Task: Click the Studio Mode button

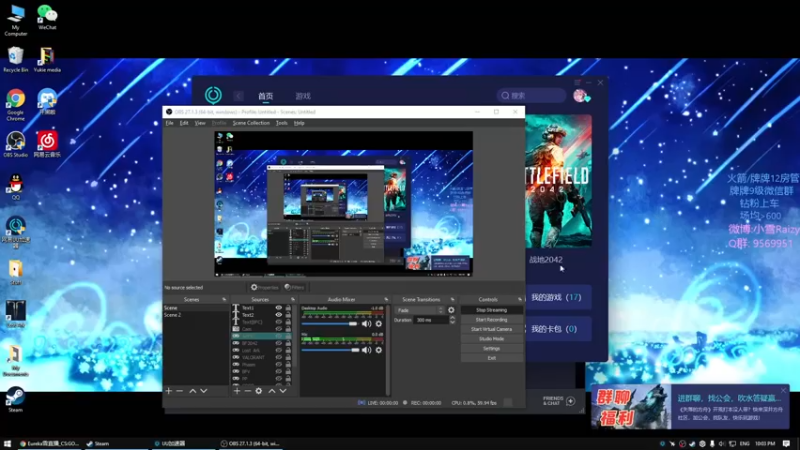Action: click(x=492, y=339)
